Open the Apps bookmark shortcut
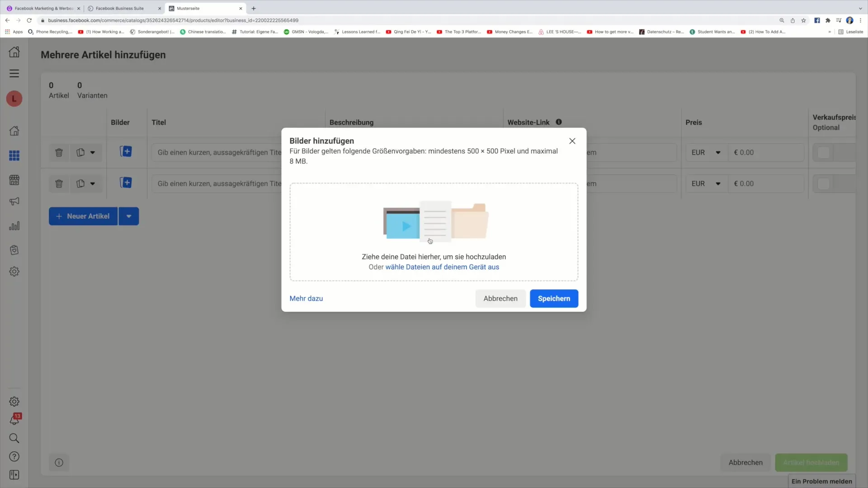The image size is (868, 488). (14, 32)
